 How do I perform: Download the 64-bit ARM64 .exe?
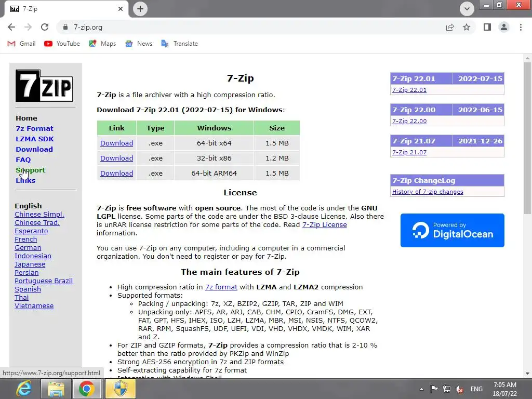pyautogui.click(x=117, y=173)
